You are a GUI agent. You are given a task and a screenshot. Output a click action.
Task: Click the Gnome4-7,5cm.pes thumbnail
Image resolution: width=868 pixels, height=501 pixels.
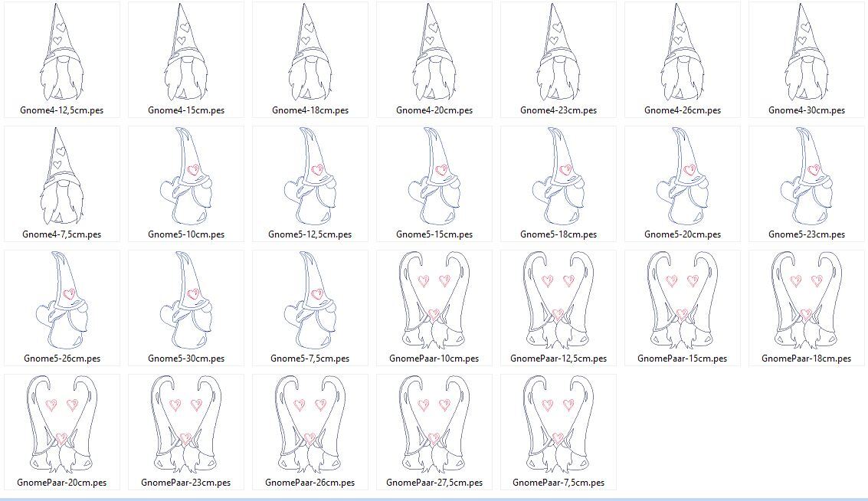62,178
